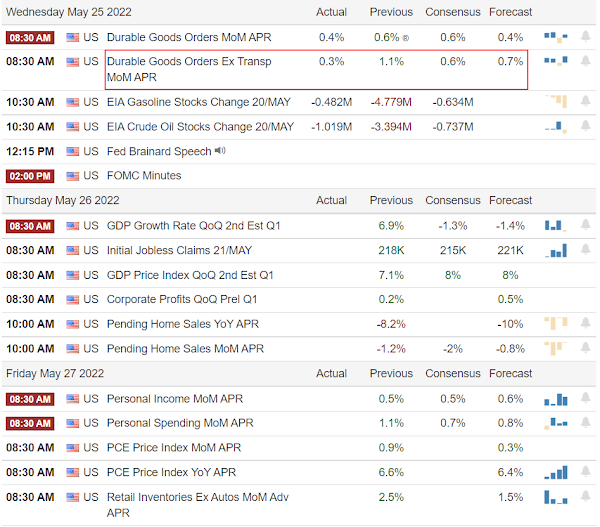Image resolution: width=600 pixels, height=527 pixels.
Task: Open EIA Gasoline Stocks Change 20/MAY
Action: [x=199, y=102]
